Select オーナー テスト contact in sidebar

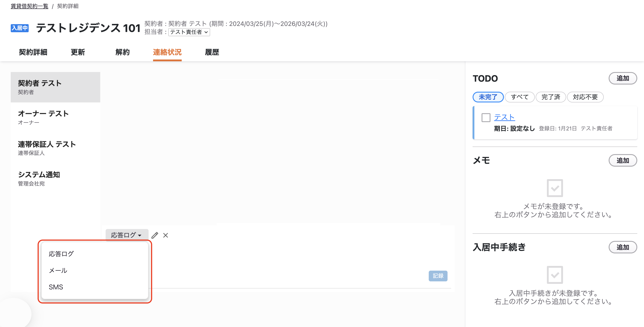(55, 117)
